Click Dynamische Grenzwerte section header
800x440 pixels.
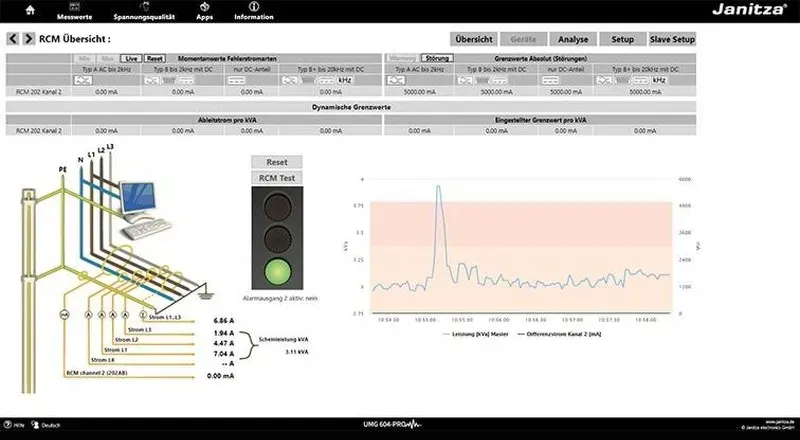351,107
